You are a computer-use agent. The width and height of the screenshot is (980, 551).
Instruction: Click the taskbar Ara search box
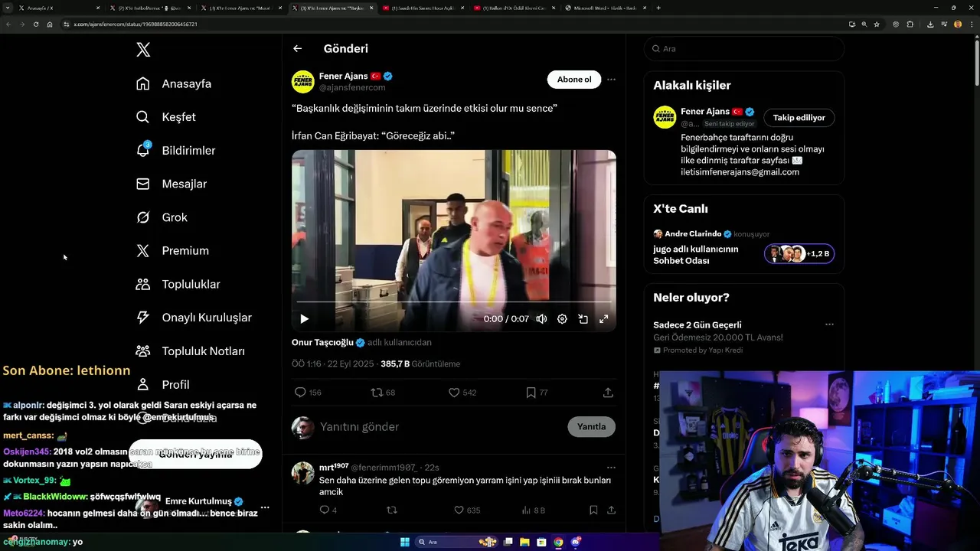click(x=457, y=542)
